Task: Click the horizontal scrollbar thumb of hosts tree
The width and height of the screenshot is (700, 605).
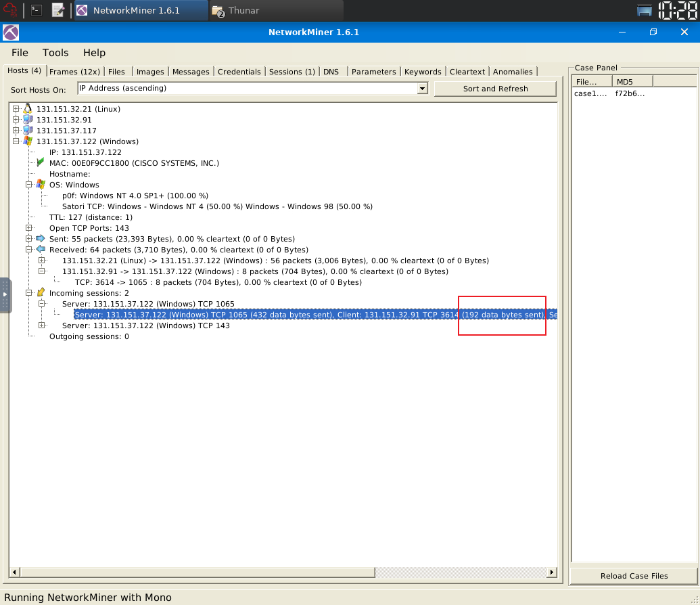Action: point(197,572)
